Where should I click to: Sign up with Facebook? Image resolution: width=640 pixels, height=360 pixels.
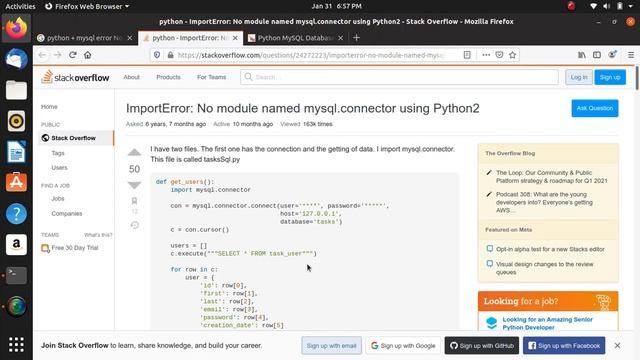564,345
